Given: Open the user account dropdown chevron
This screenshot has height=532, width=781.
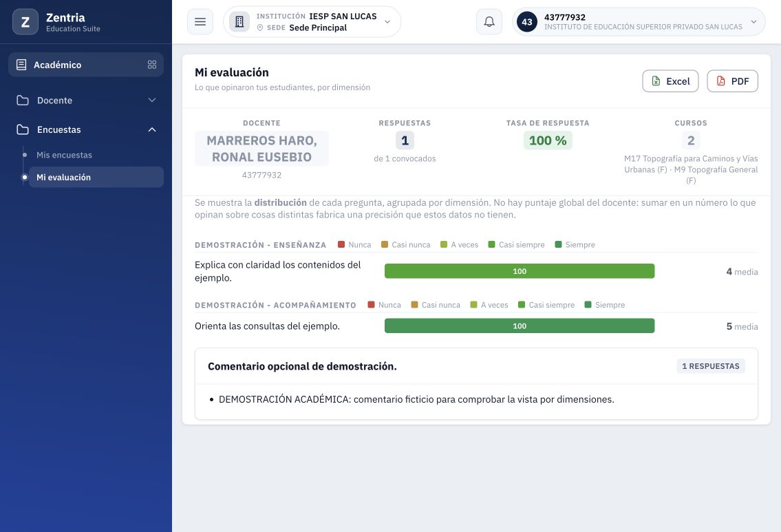Looking at the screenshot, I should [x=753, y=22].
